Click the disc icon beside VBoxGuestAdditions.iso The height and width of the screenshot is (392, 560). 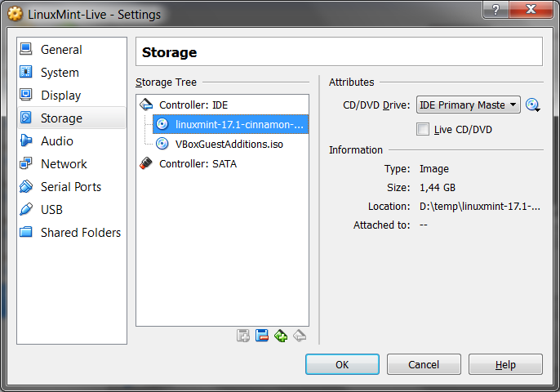(162, 144)
